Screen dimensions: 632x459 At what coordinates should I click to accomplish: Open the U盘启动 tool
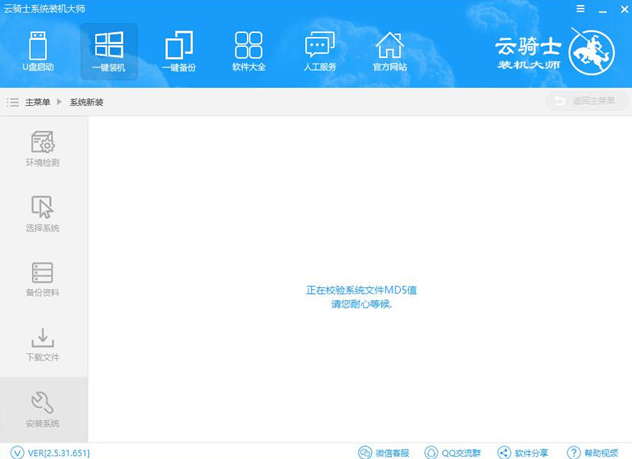click(38, 52)
